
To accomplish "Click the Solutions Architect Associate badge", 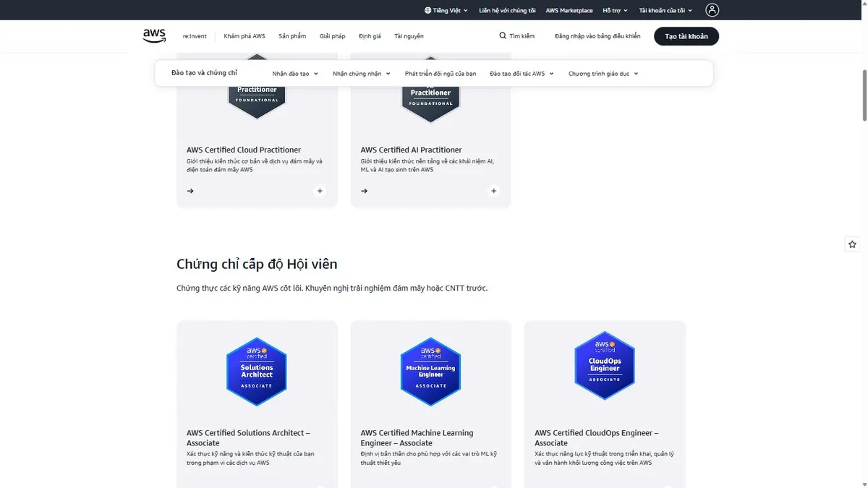I will 257,372.
